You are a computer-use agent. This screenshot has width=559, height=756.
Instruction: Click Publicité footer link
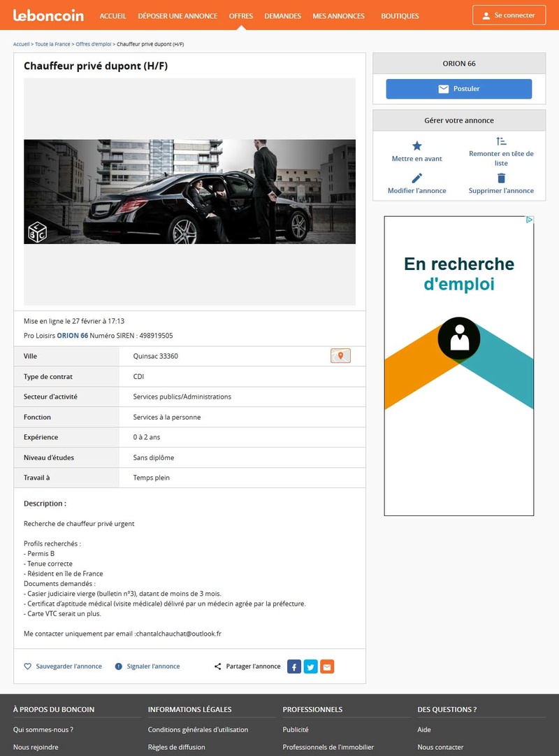coord(296,729)
